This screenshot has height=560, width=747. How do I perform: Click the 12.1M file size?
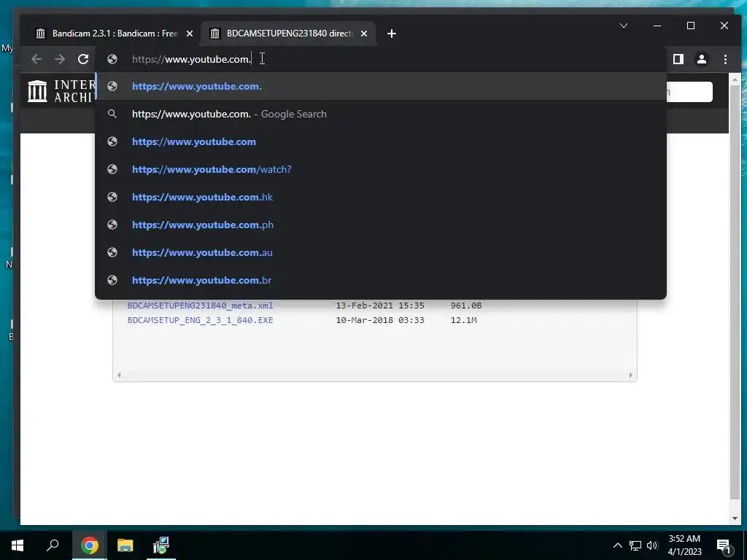point(463,320)
